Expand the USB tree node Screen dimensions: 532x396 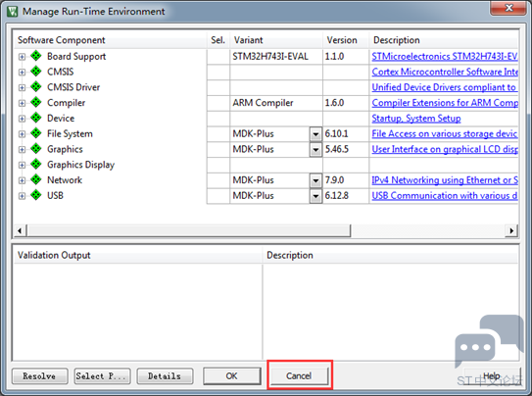pyautogui.click(x=22, y=196)
